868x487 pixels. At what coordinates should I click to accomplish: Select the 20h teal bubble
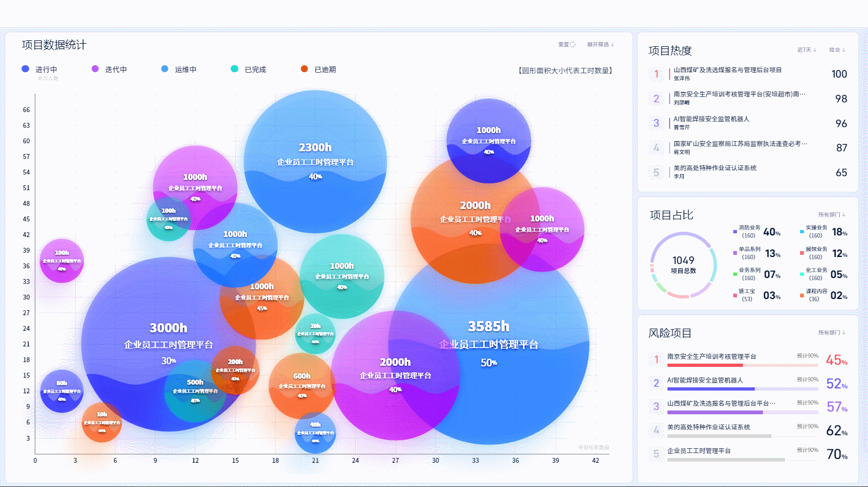coord(315,333)
